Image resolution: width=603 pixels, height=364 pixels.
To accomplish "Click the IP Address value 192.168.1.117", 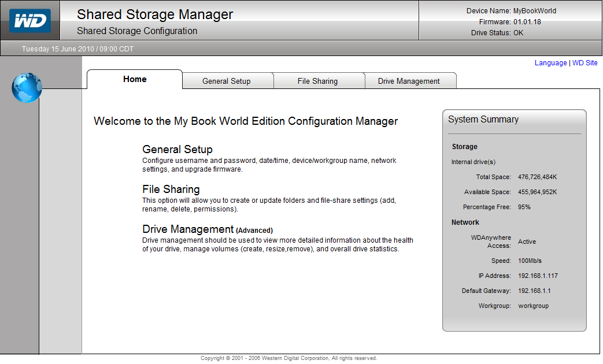I will point(538,276).
